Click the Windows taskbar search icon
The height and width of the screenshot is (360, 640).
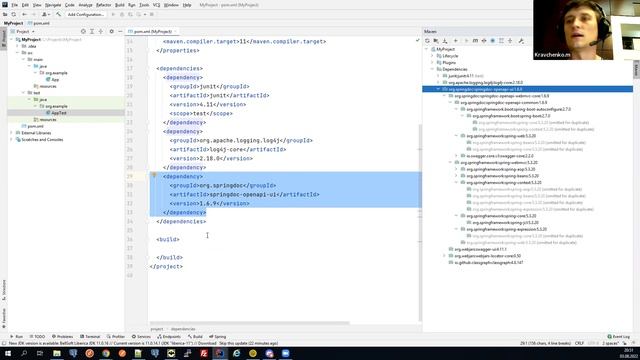tap(24, 353)
